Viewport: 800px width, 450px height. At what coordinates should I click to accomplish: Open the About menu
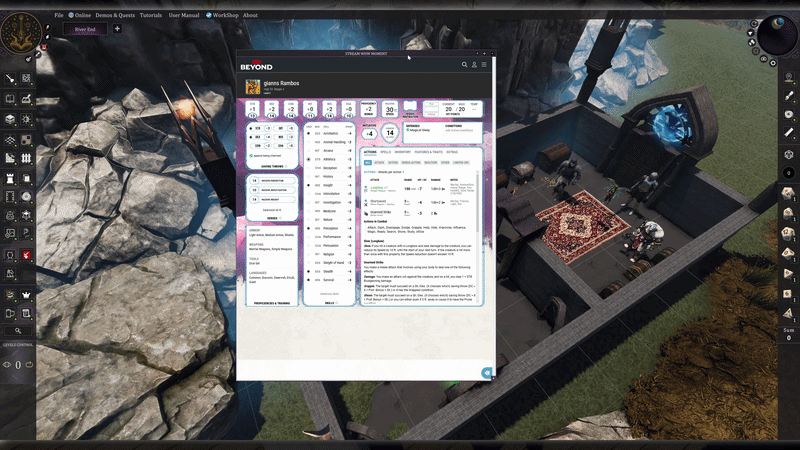click(x=250, y=15)
